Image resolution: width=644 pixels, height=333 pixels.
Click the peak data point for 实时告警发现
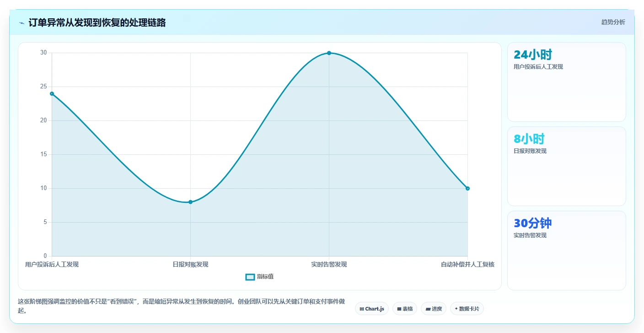[329, 53]
